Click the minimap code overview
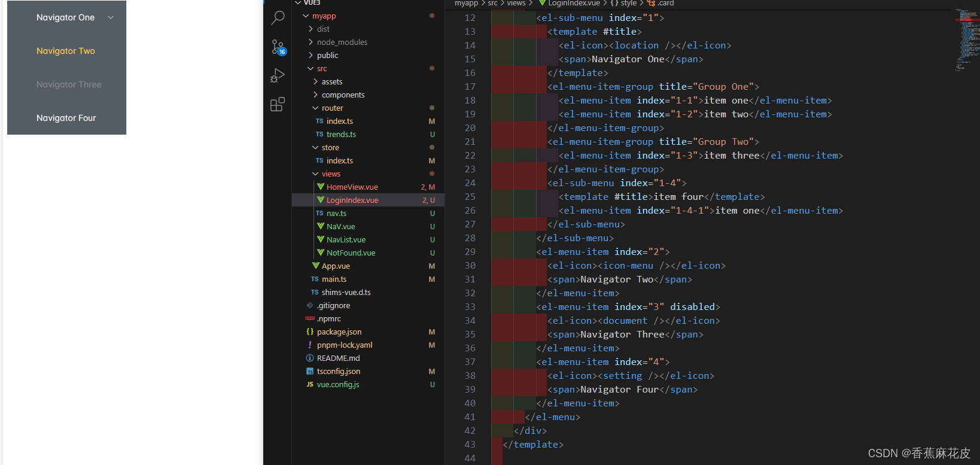This screenshot has width=980, height=465. [x=967, y=39]
